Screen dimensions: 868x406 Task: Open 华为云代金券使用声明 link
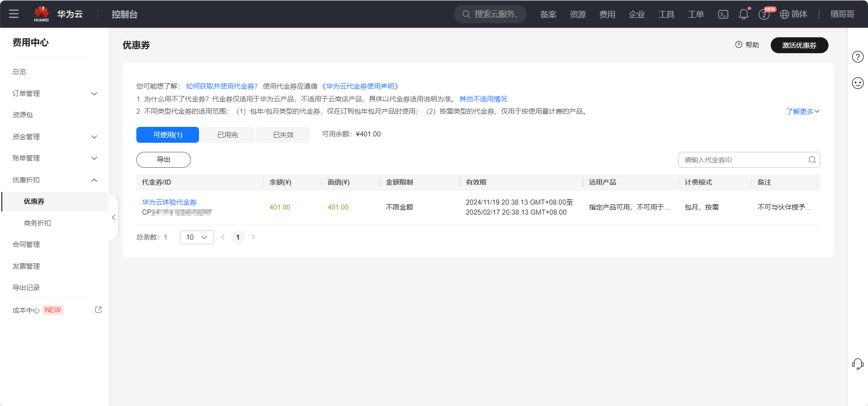[x=360, y=86]
